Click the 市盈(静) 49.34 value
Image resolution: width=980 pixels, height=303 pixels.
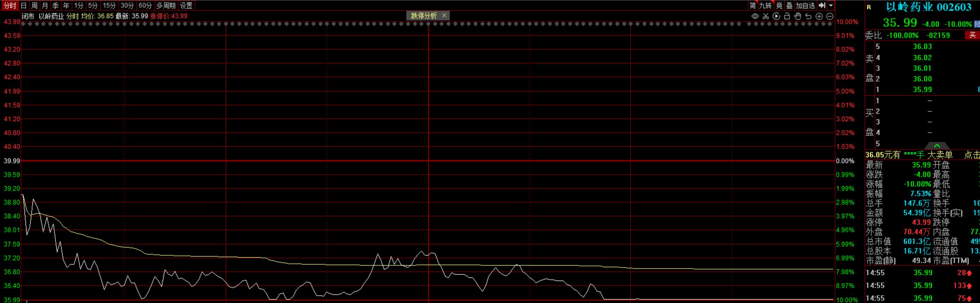[x=921, y=261]
